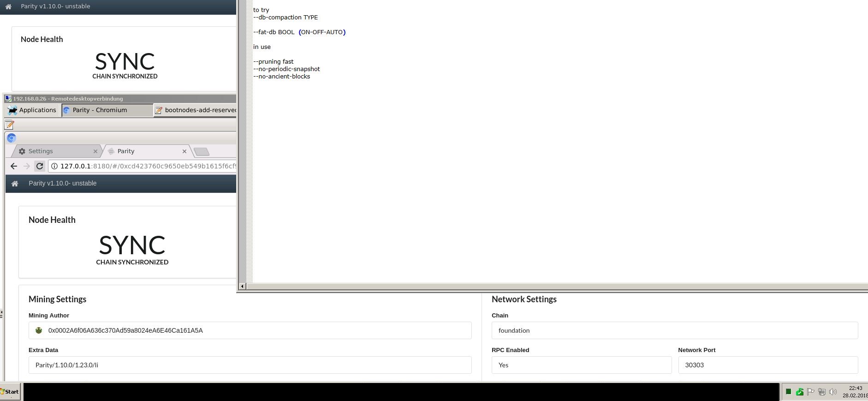Click the Network Port field showing 30303
Viewport: 868px width, 401px height.
tap(768, 365)
